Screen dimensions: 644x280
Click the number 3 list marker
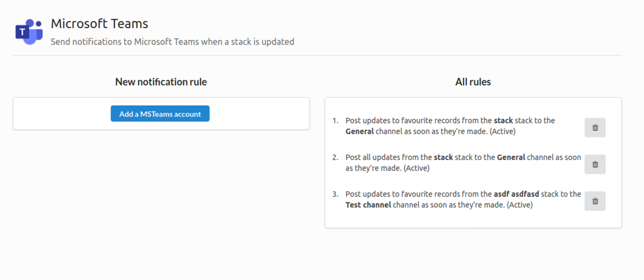pos(335,194)
